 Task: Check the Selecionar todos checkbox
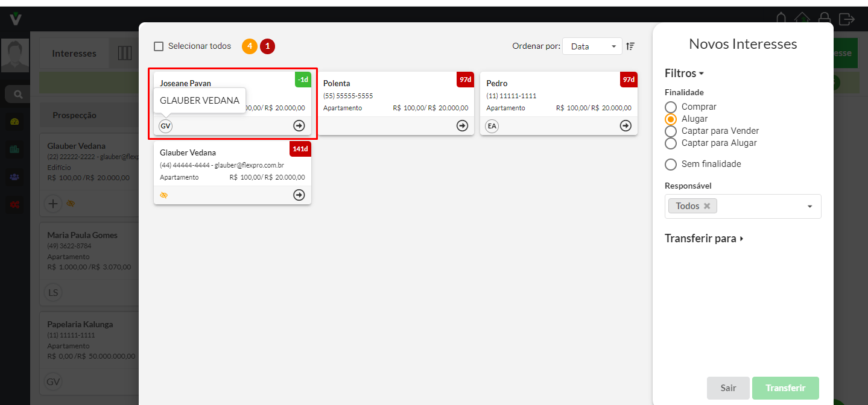point(159,46)
